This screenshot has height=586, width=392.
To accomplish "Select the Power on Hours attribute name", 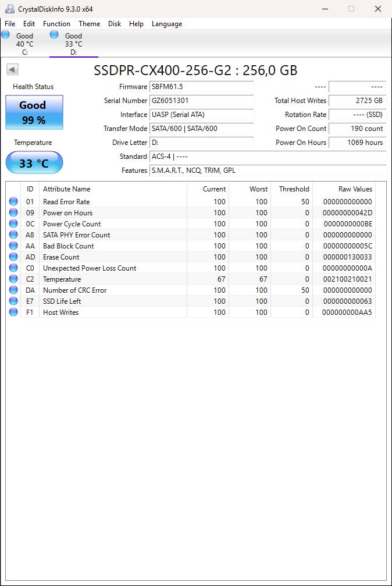I will [x=67, y=212].
